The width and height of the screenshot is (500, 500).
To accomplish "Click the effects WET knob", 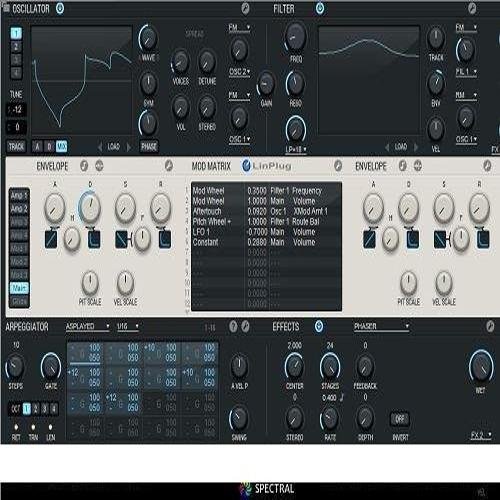I will click(481, 366).
